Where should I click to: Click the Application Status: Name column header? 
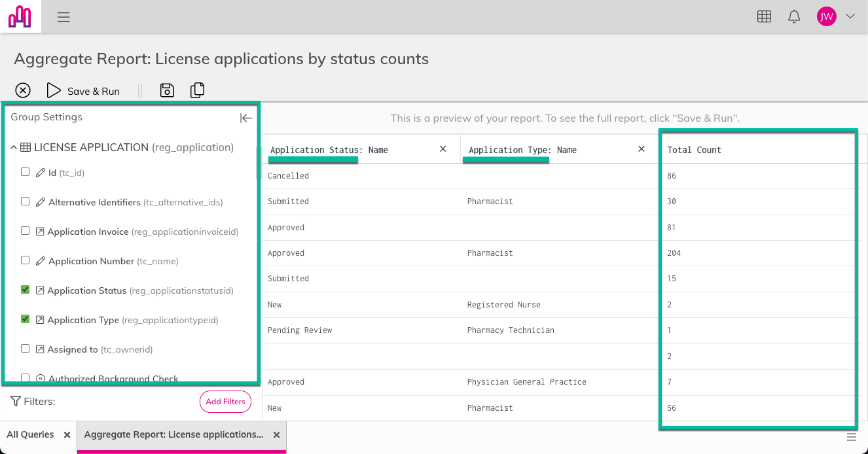tap(329, 150)
